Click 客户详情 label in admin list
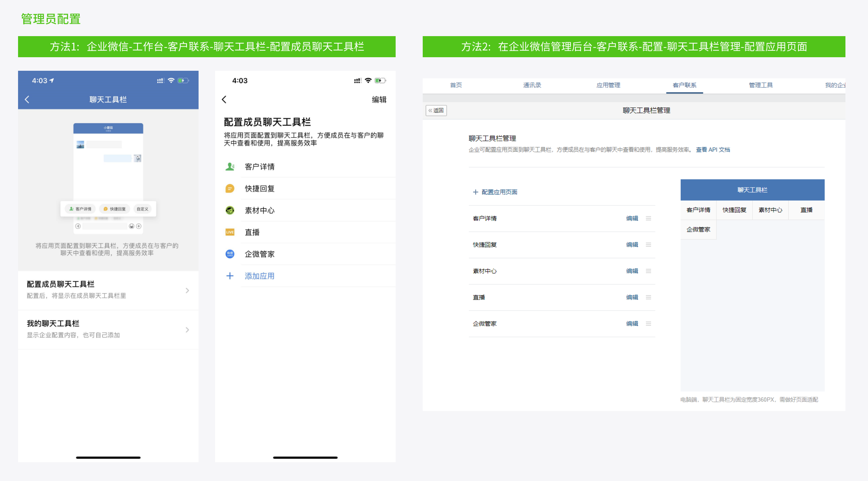Image resolution: width=868 pixels, height=481 pixels. tap(484, 218)
